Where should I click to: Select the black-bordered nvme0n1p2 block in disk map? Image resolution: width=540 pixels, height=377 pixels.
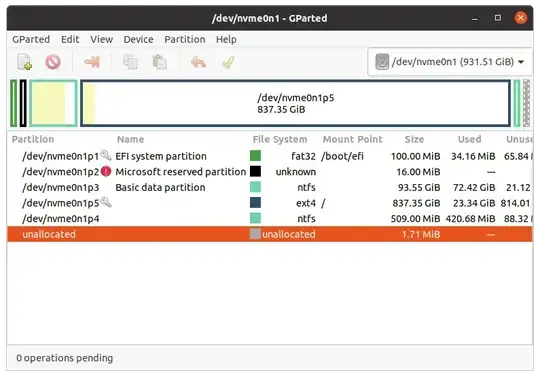[x=23, y=103]
